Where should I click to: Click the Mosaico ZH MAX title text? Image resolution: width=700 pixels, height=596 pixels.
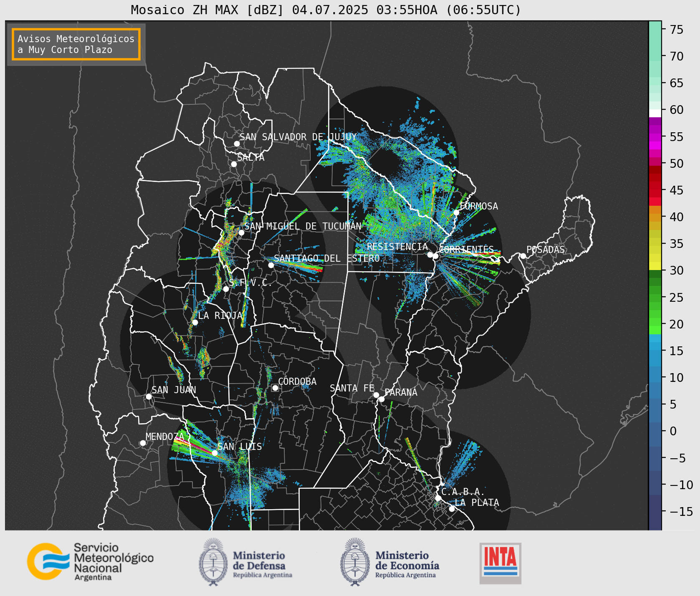point(326,10)
